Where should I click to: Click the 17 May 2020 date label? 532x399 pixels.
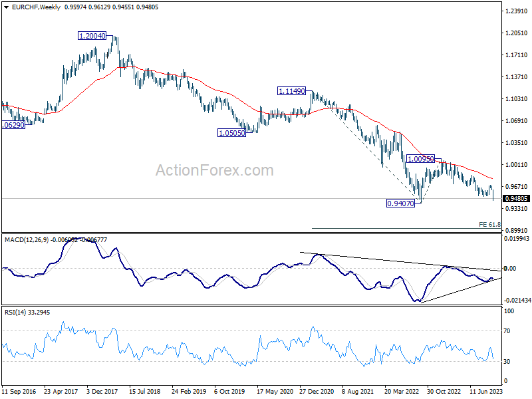275,392
